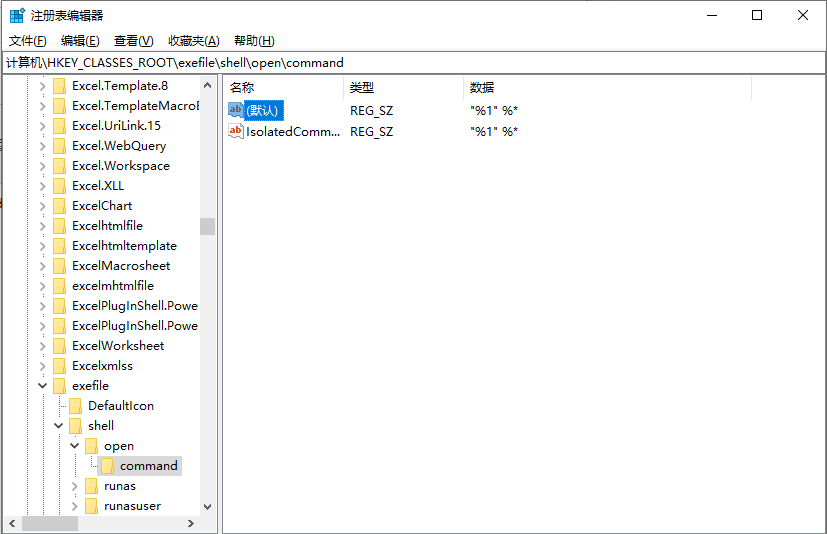Viewport: 827px width, 534px height.
Task: Expand the runas tree node
Action: point(74,486)
